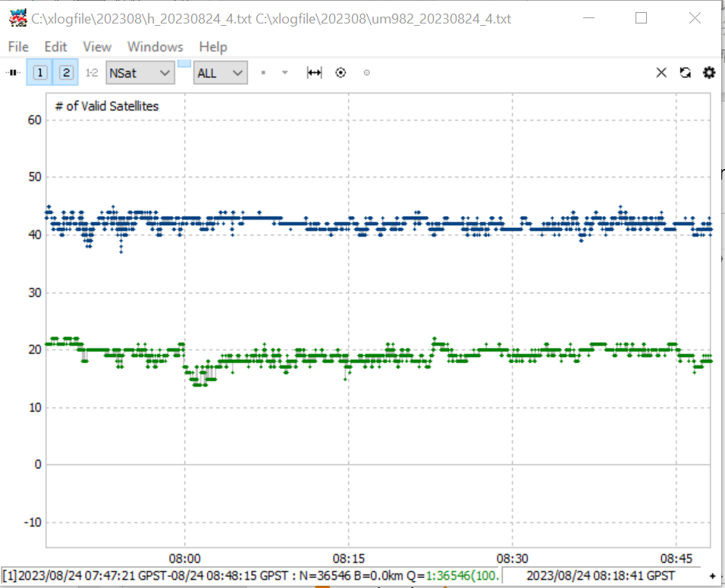Toggle solution 2 display button

click(x=66, y=73)
